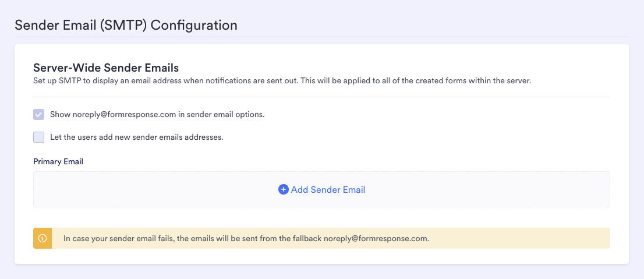The height and width of the screenshot is (279, 644).
Task: Uncheck the show noreply@formresponse.com checkbox
Action: (39, 115)
